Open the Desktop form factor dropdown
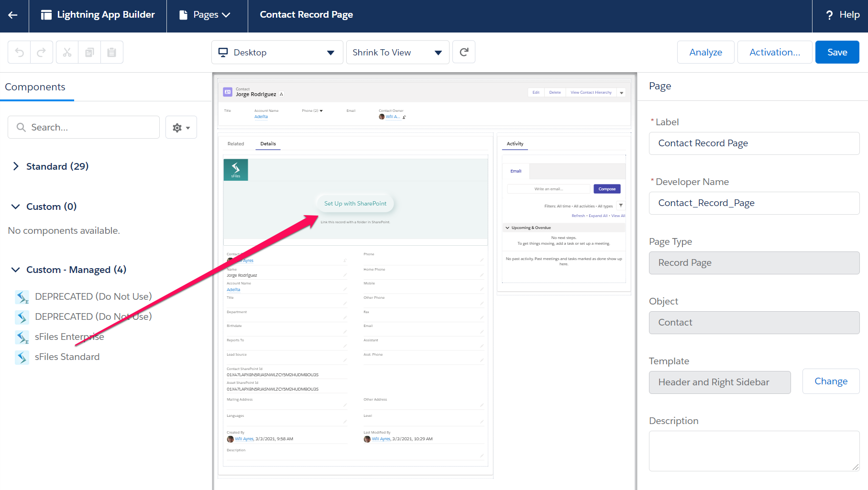This screenshot has width=868, height=490. pyautogui.click(x=277, y=52)
